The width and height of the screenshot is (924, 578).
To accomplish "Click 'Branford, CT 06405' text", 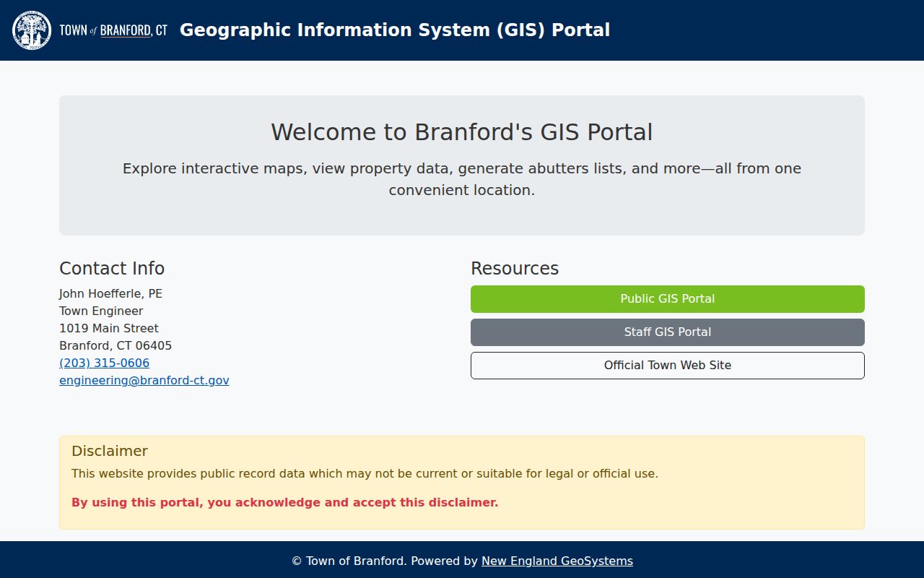I will [x=115, y=346].
